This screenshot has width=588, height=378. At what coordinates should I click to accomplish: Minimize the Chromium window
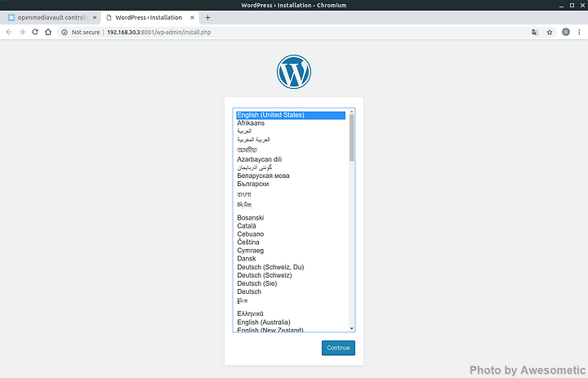click(x=561, y=5)
